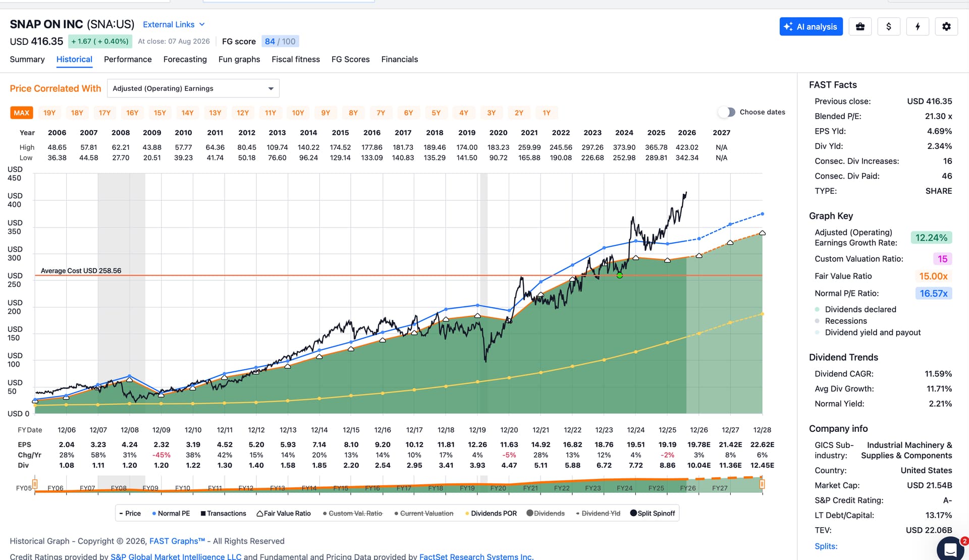Click the FG score 84 / 100 badge
Screen dimensions: 969x560
[x=280, y=41]
